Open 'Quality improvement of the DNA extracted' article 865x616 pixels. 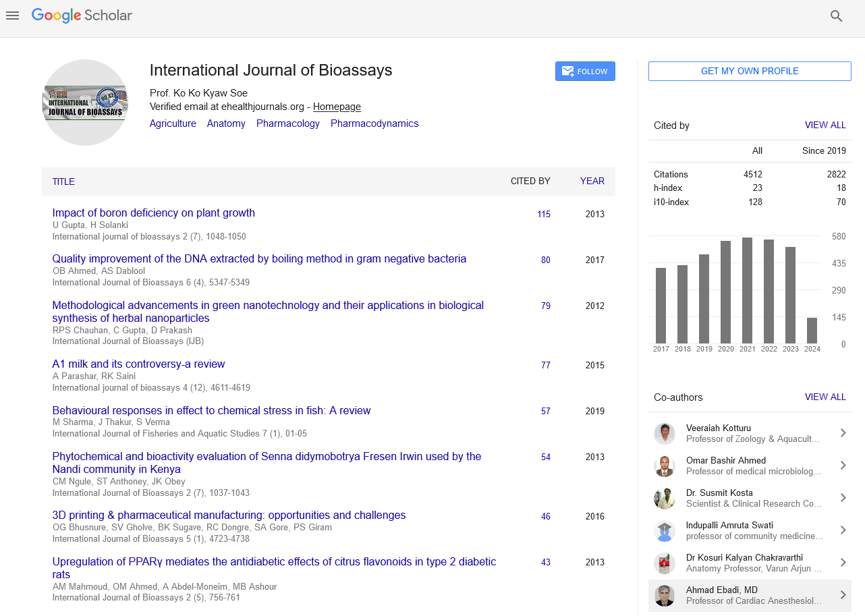(259, 258)
